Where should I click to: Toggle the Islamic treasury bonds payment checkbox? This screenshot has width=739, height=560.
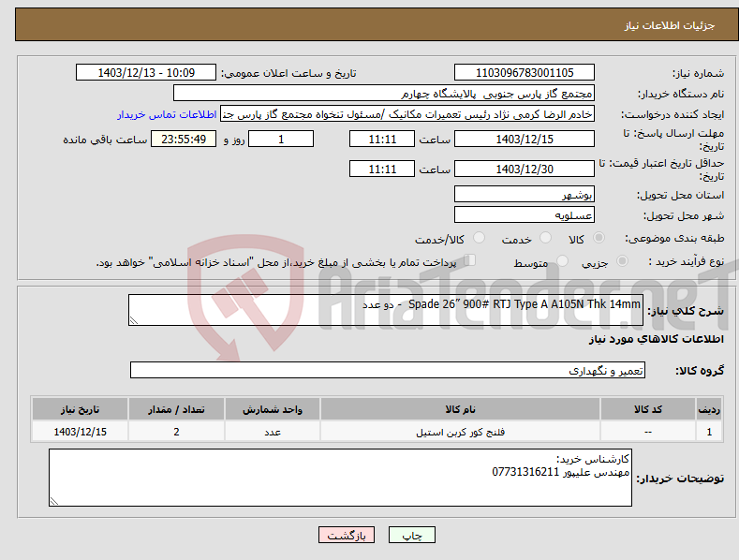(x=470, y=260)
